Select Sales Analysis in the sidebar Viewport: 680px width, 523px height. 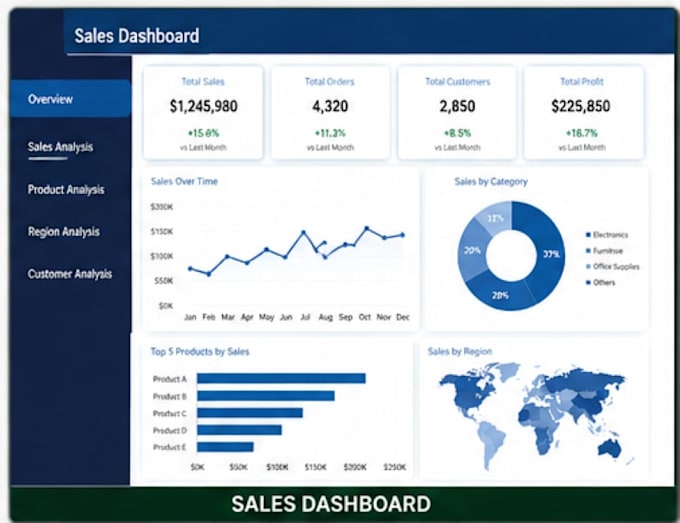coord(60,147)
